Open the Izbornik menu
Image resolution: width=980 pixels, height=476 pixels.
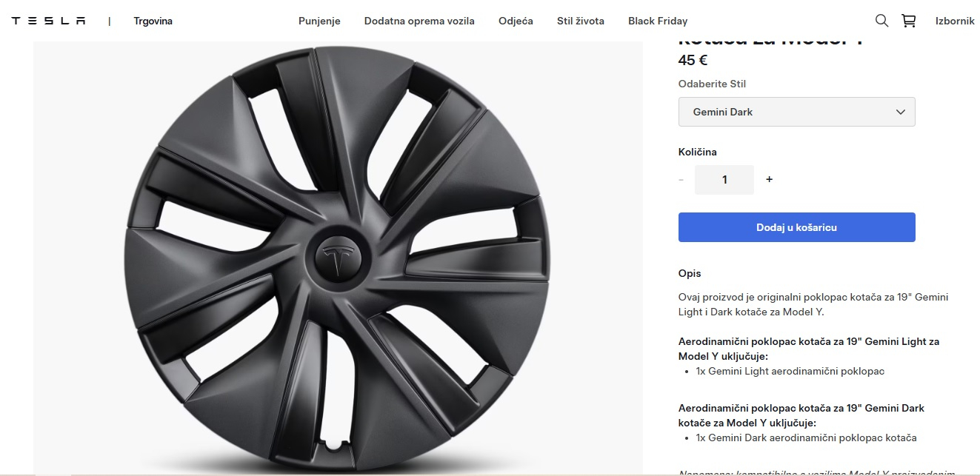[x=955, y=21]
